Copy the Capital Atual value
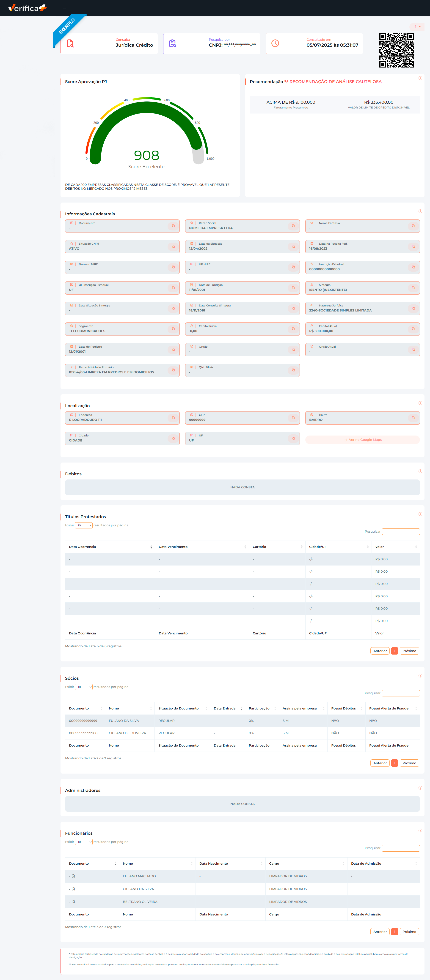Screen dimensions: 430x980 pyautogui.click(x=413, y=329)
